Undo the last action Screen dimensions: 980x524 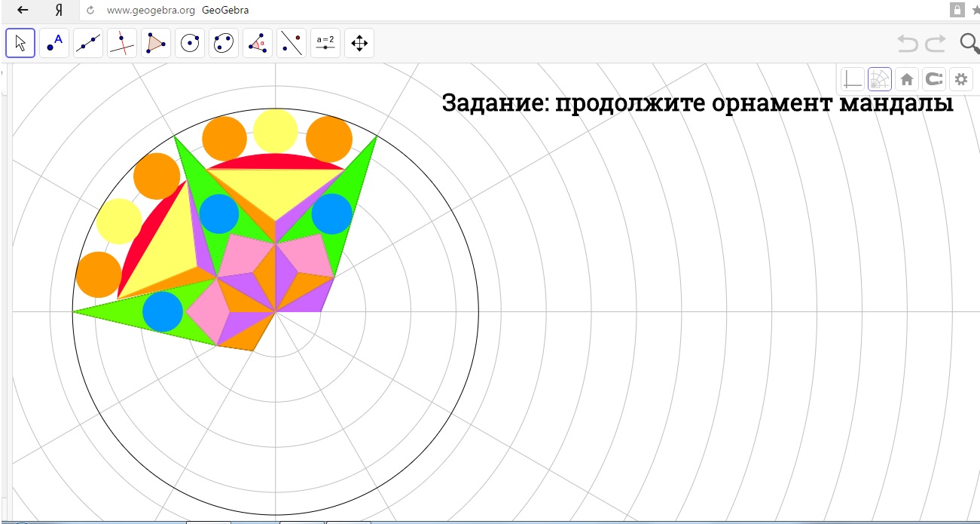[908, 43]
